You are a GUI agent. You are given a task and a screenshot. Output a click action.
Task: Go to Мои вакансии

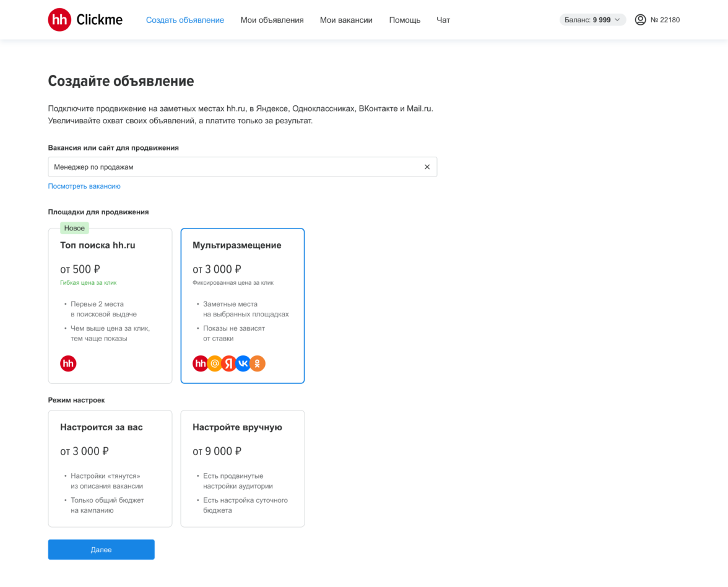tap(346, 20)
